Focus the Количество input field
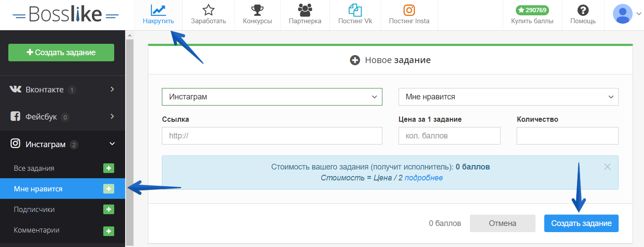Image resolution: width=644 pixels, height=247 pixels. 567,136
